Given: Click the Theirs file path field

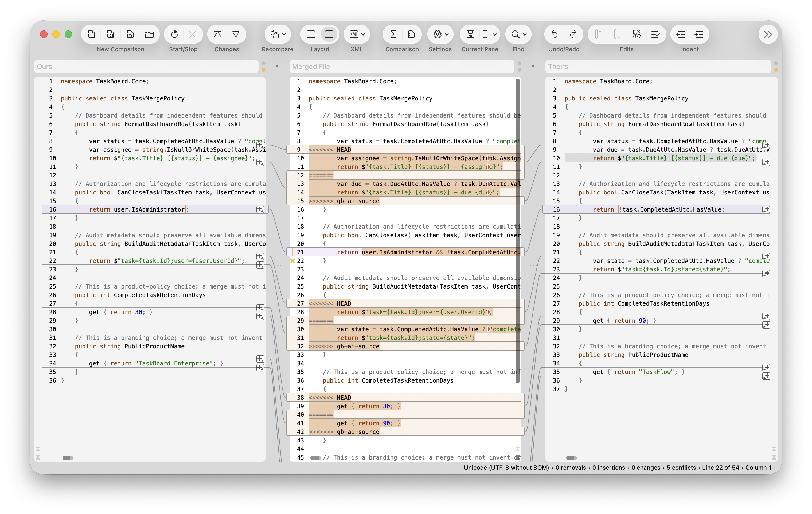Looking at the screenshot, I should pyautogui.click(x=658, y=67).
